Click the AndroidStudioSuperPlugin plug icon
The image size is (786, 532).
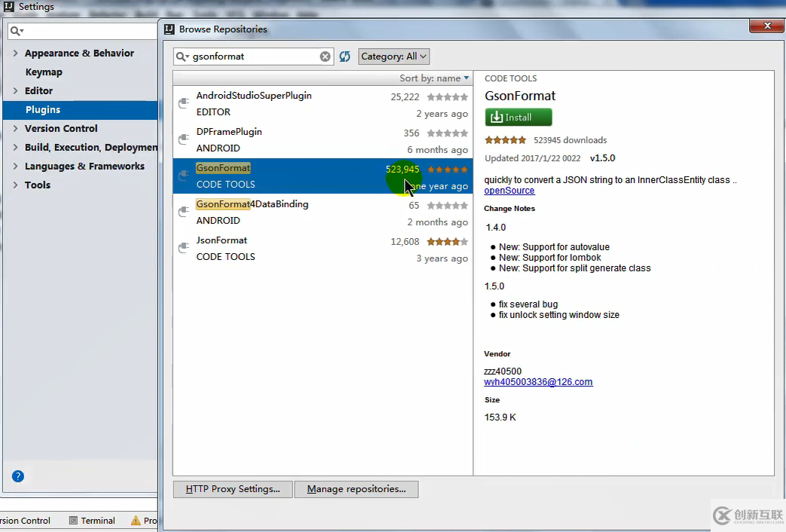[x=184, y=103]
